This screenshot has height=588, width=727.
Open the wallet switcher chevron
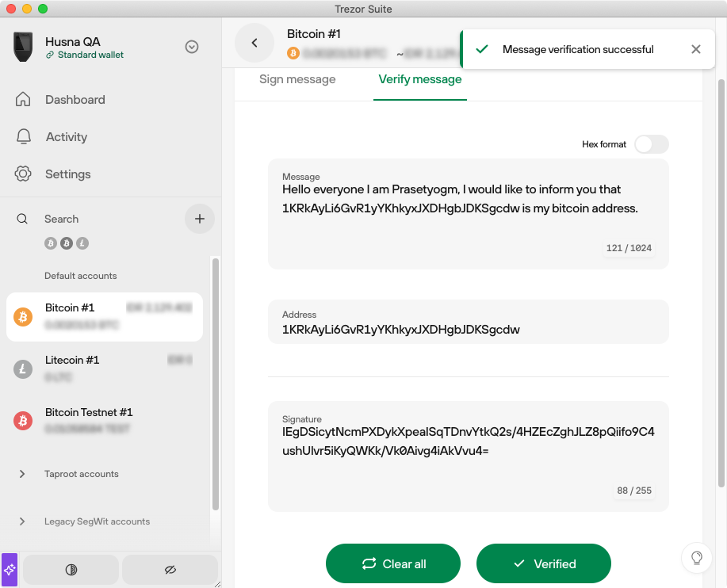coord(192,47)
